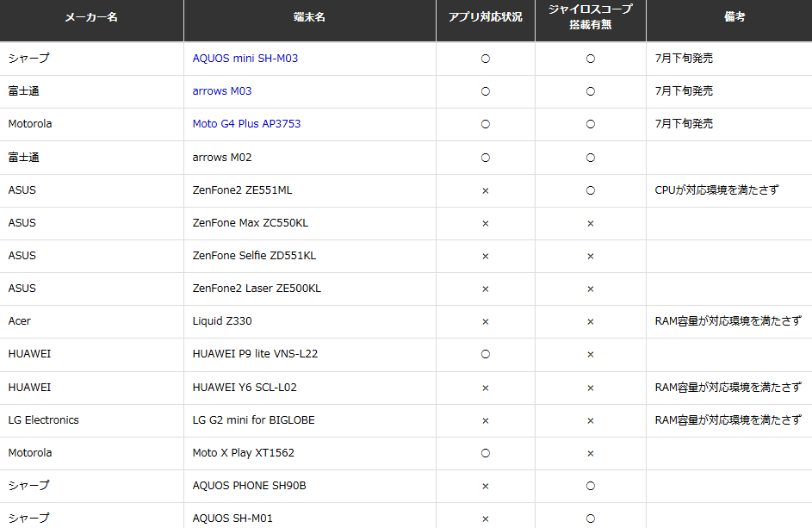The width and height of the screenshot is (812, 528).
Task: Click Motorola in the Moto G4 Plus row
Action: 30,124
